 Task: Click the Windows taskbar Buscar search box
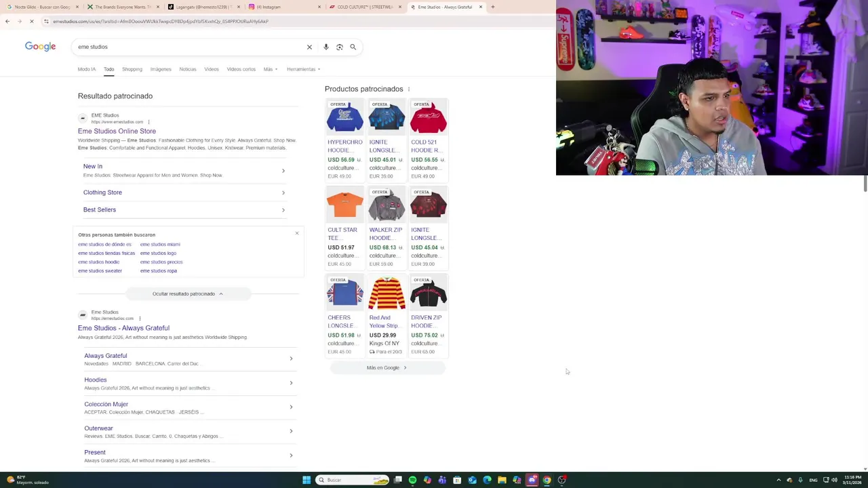353,480
